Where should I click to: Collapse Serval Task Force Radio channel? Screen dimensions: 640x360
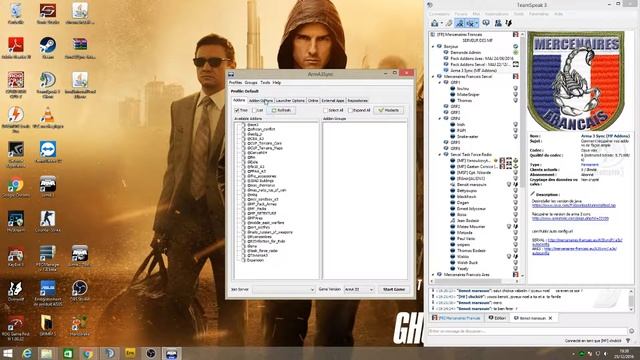[x=440, y=155]
